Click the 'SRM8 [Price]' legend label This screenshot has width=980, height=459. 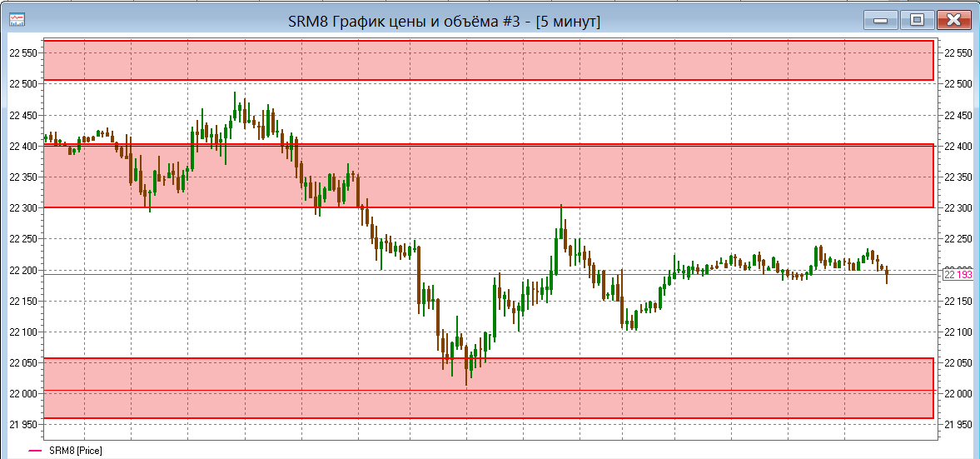pos(74,450)
